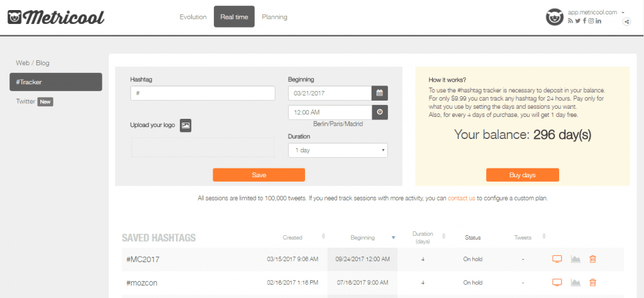Click the Beginning date field 03/21/2017

pyautogui.click(x=330, y=93)
